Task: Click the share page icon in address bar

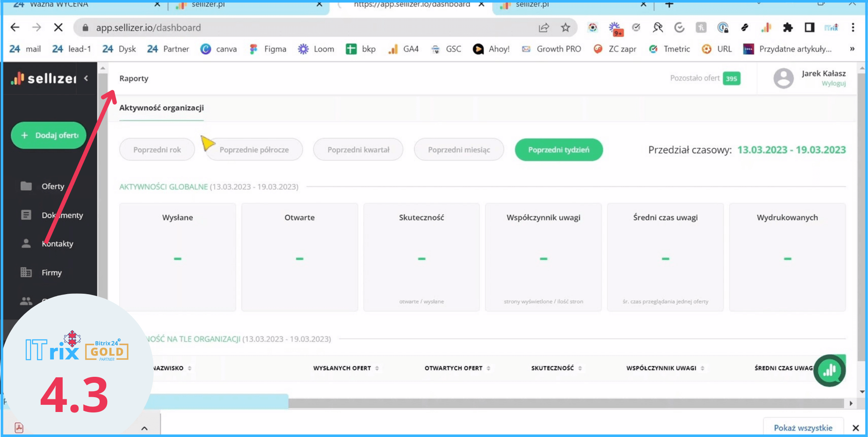Action: 543,28
